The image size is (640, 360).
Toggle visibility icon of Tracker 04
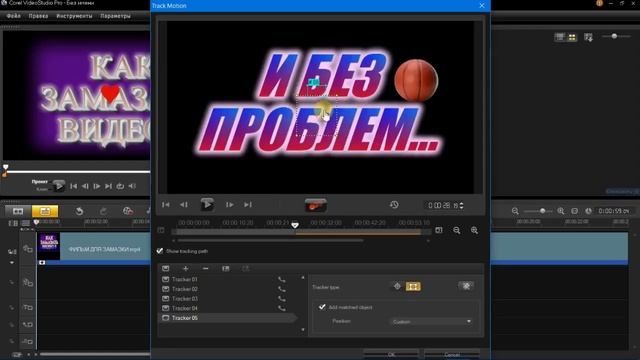pyautogui.click(x=165, y=308)
